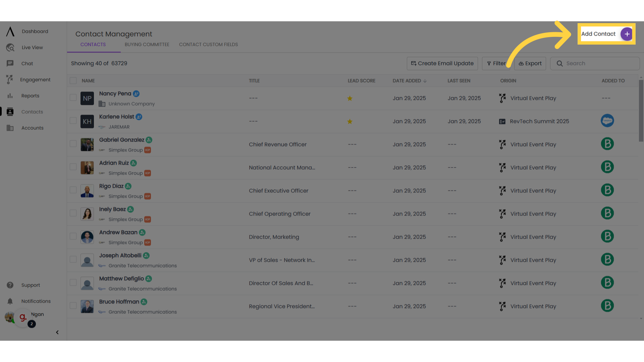Click the Nancy Pena lead score star
The height and width of the screenshot is (362, 644).
[x=350, y=98]
